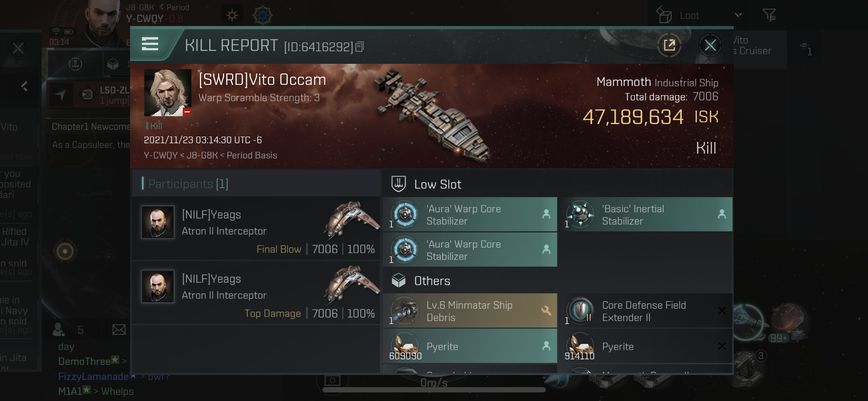Click the Mammoth ship image

tap(431, 114)
